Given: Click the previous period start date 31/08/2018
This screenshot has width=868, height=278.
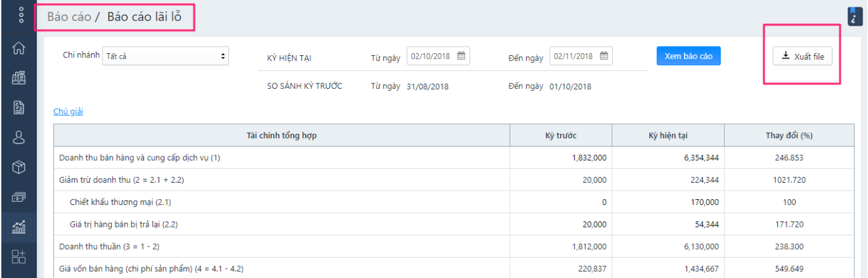Looking at the screenshot, I should (428, 86).
